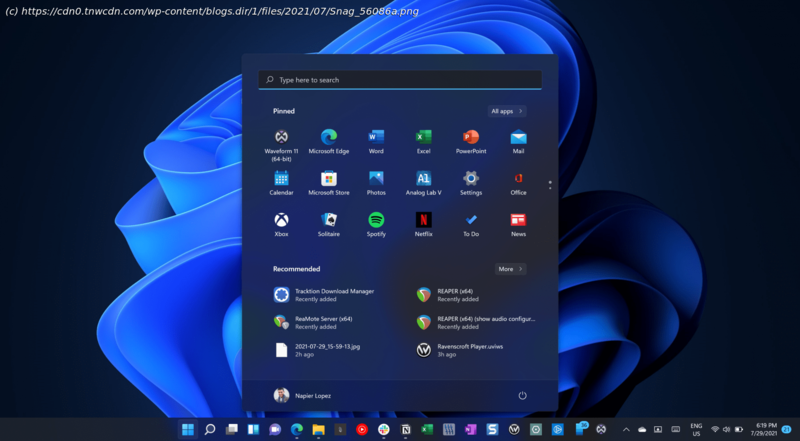Launch PowerPoint from pinned apps

471,138
